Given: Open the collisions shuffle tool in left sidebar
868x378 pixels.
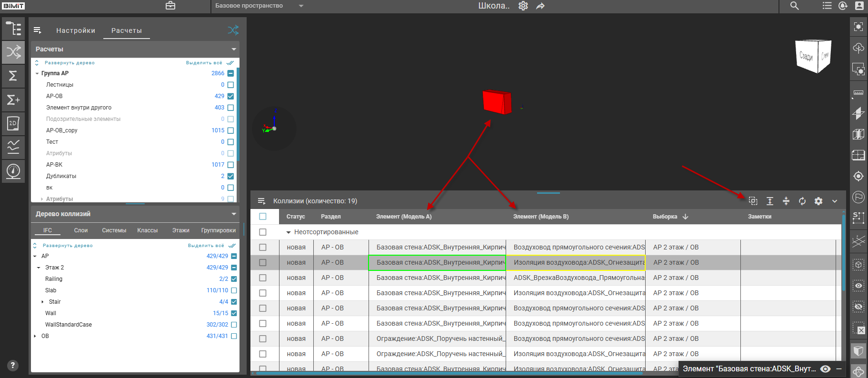Looking at the screenshot, I should point(13,52).
